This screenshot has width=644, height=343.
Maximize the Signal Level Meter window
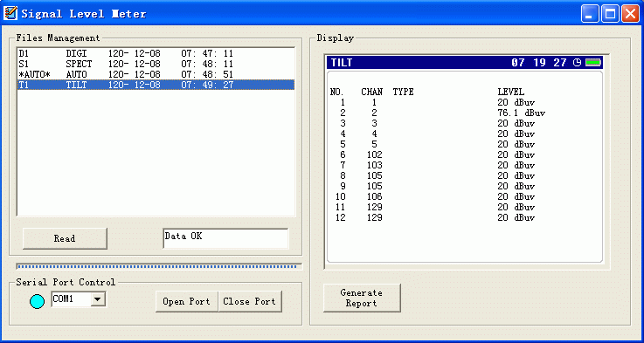[610, 14]
